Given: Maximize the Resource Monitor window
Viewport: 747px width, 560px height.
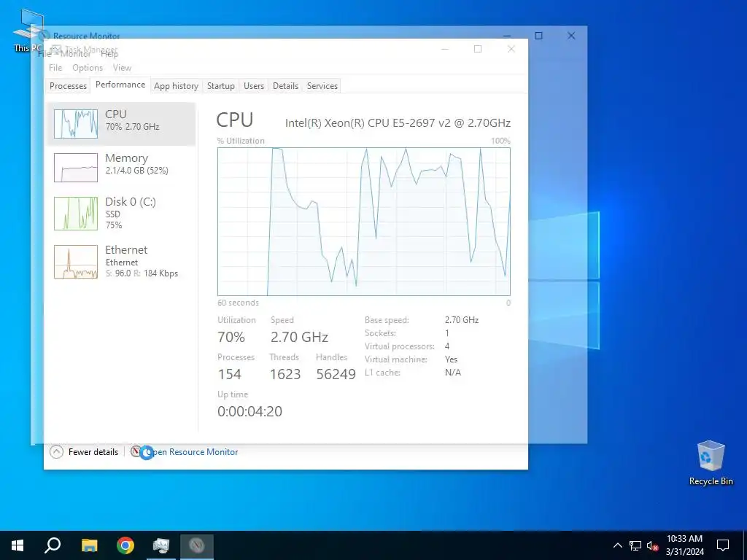Looking at the screenshot, I should click(538, 36).
